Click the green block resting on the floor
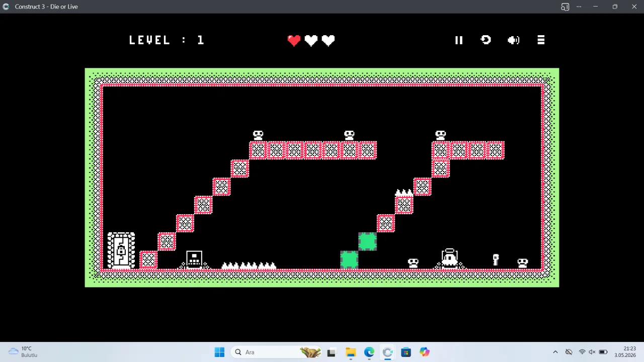The width and height of the screenshot is (644, 362). click(349, 260)
